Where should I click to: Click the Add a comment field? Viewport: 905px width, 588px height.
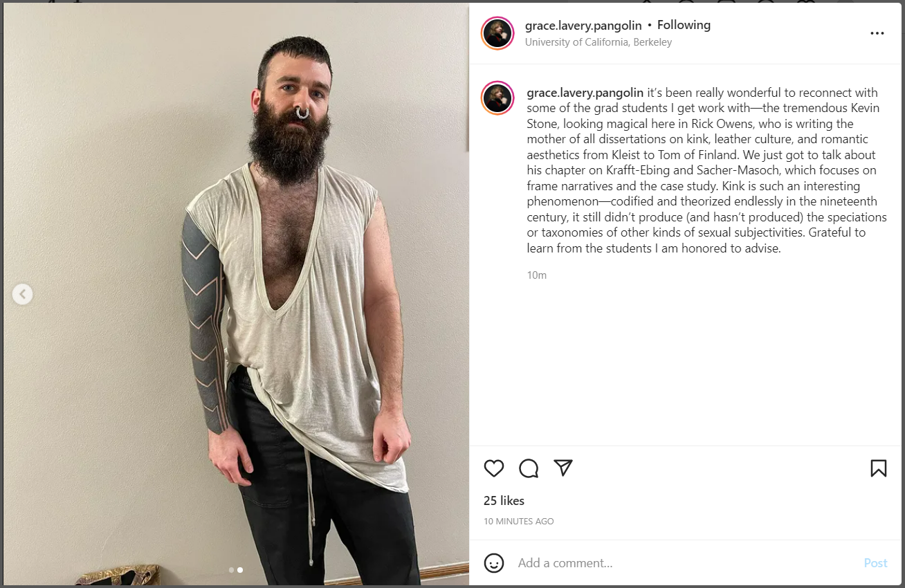point(685,563)
